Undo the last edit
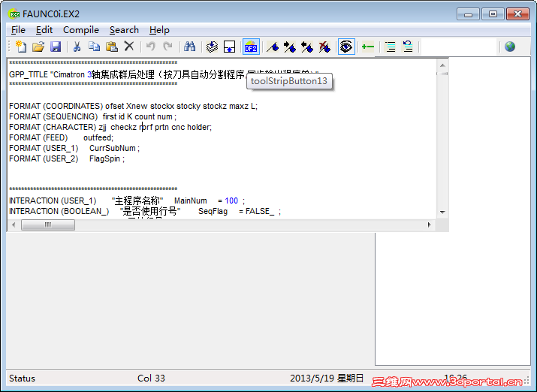The width and height of the screenshot is (537, 392). tap(151, 47)
